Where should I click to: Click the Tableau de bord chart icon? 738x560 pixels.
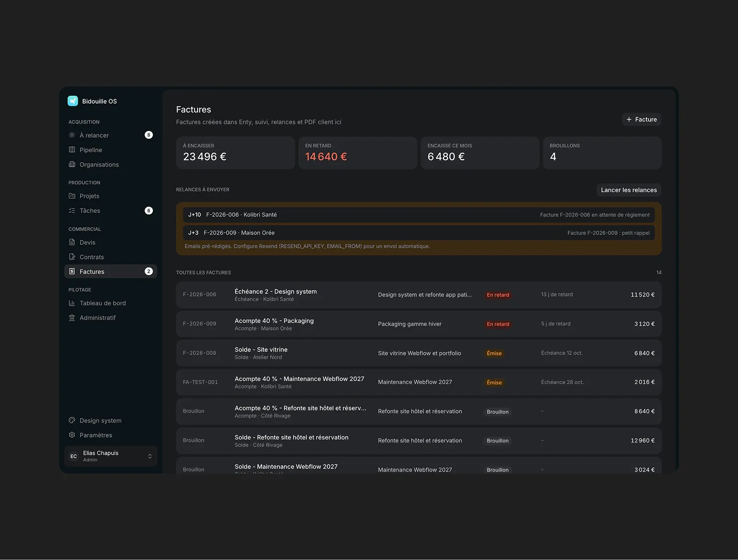(72, 303)
